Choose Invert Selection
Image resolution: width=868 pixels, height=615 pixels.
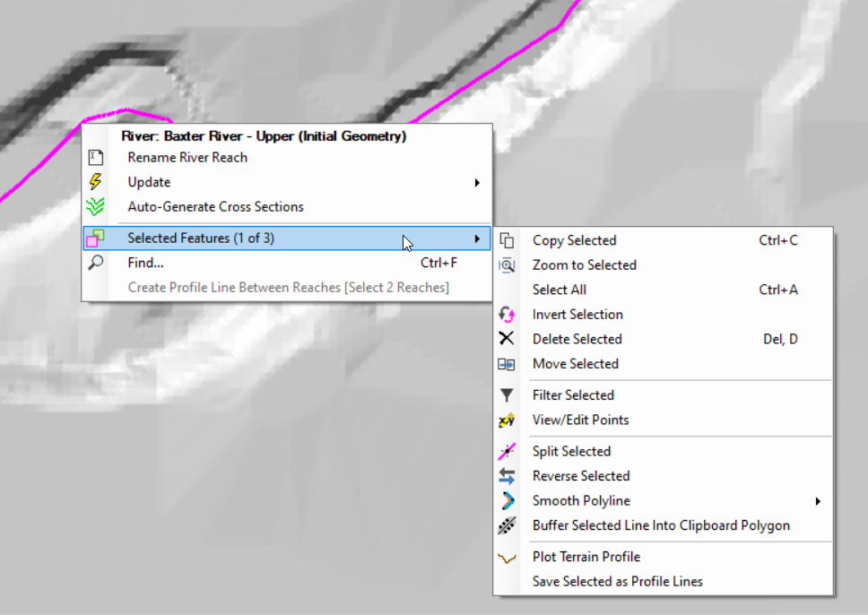(664, 315)
